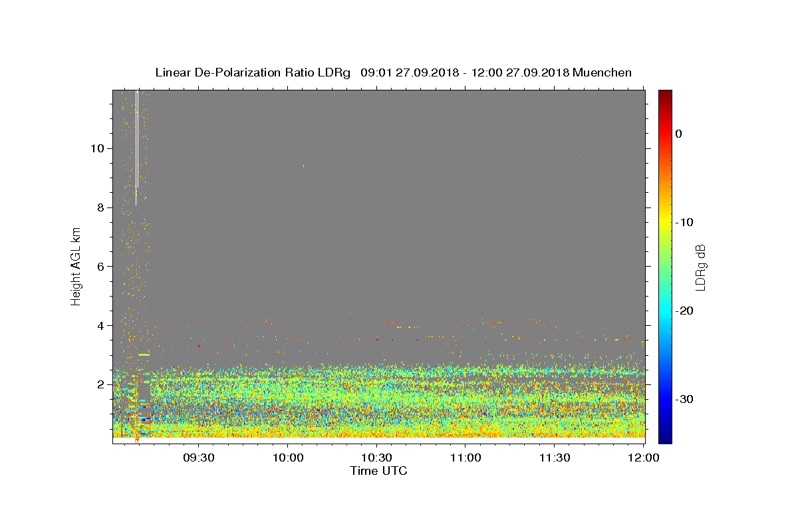This screenshot has width=798, height=532.
Task: Click the short green streak at 3 km height
Action: point(144,354)
